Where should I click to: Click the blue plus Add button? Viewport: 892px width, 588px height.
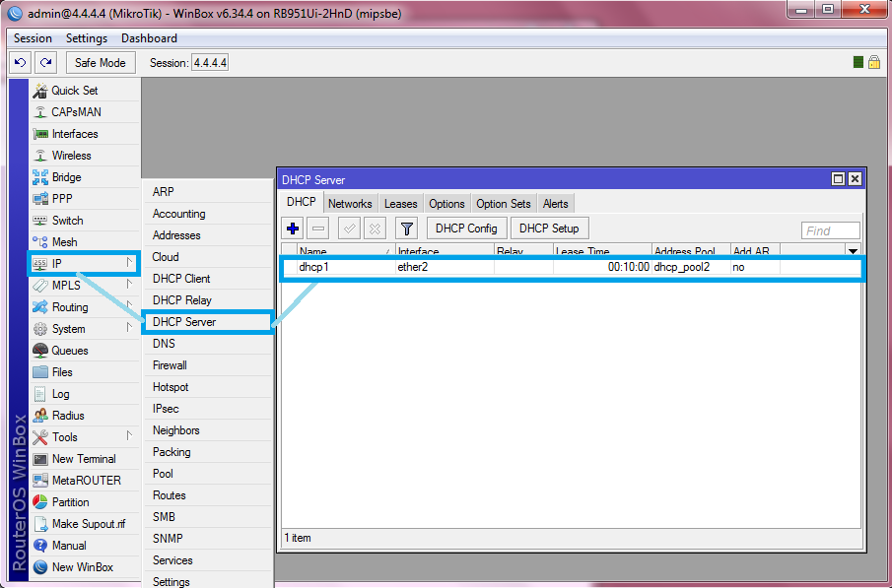[293, 229]
